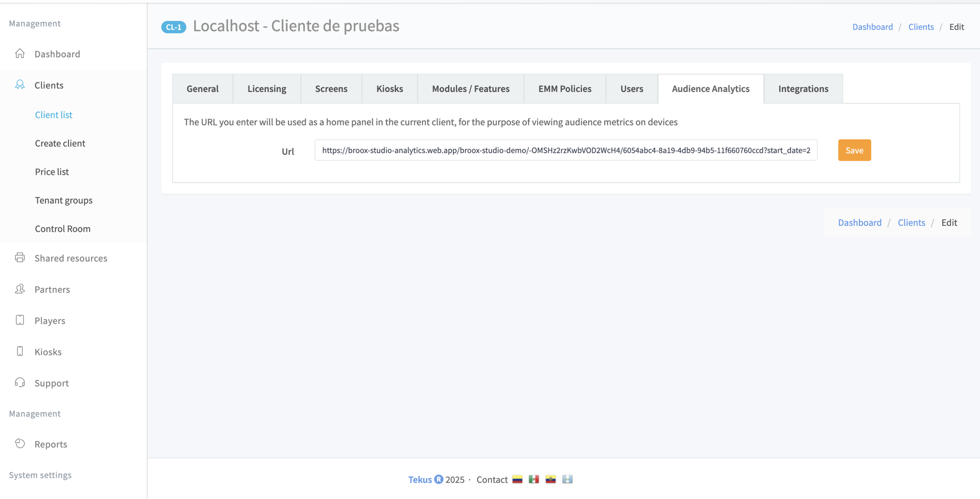
Task: Switch to the Licensing tab
Action: click(266, 89)
